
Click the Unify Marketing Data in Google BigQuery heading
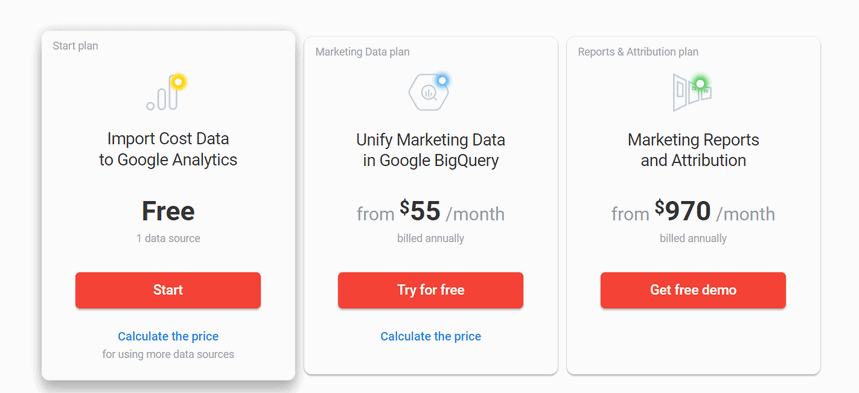click(x=431, y=150)
